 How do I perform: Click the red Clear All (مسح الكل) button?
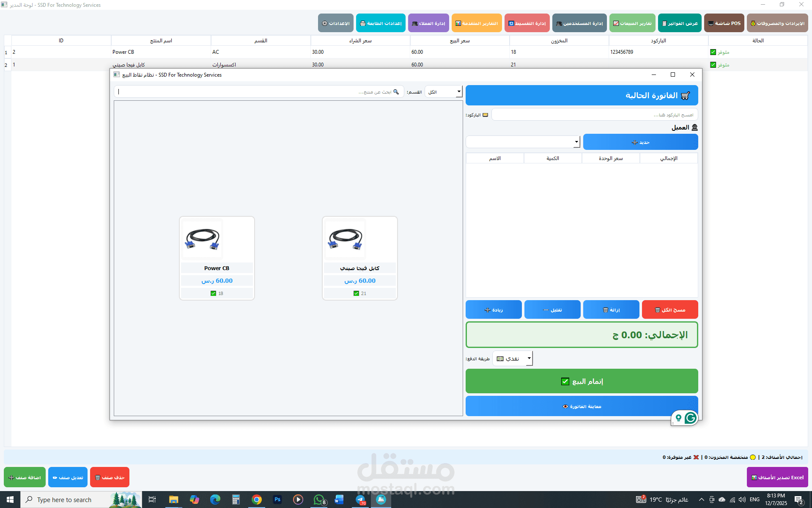(x=669, y=310)
